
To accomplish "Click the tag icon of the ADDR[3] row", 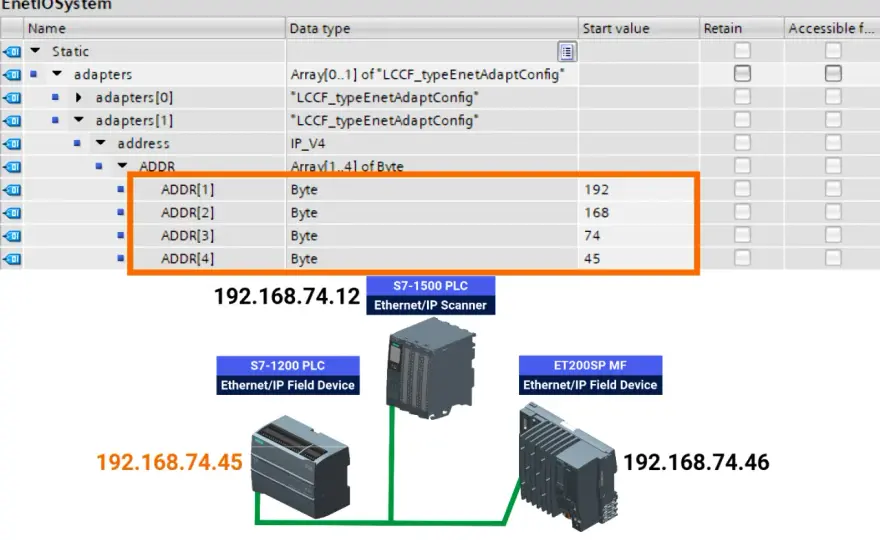I will (12, 236).
